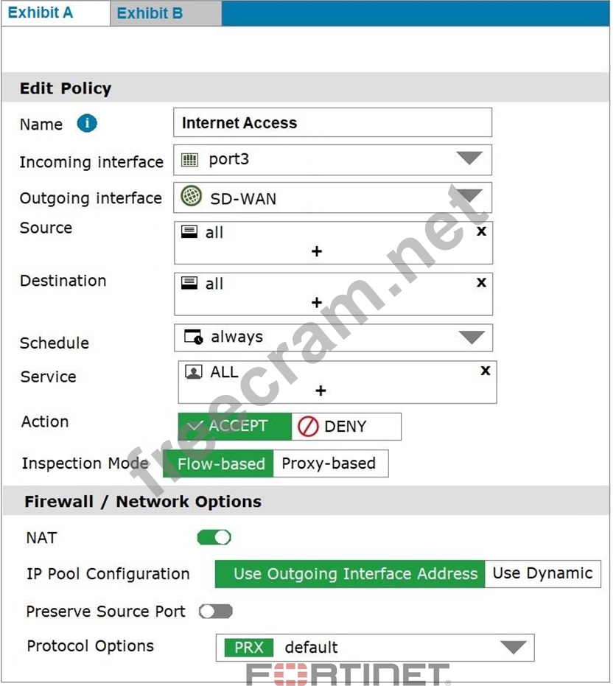This screenshot has width=616, height=686.
Task: Click the 'SD-WAN' outgoing interface value
Action: coord(243,199)
